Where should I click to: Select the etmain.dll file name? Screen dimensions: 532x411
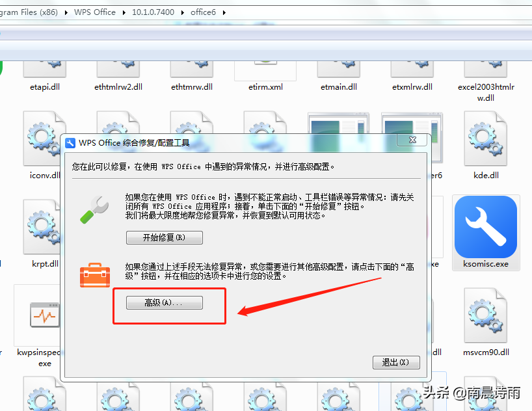[x=339, y=87]
